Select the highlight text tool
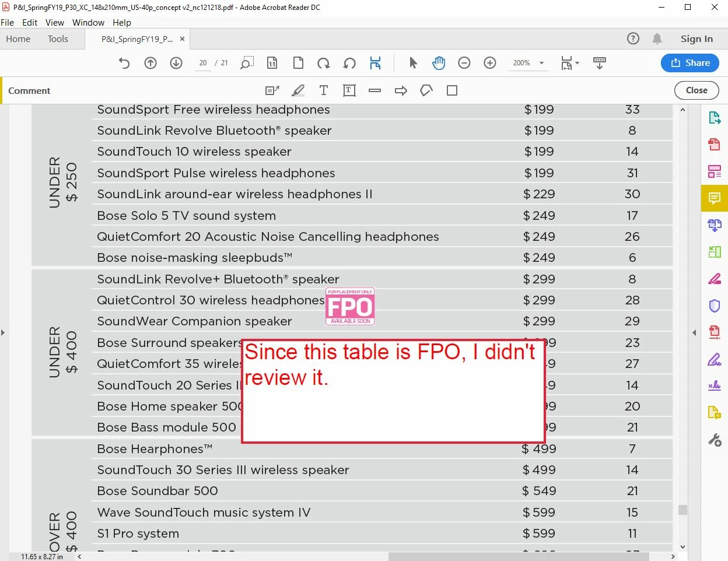Viewport: 728px width, 561px height. [298, 90]
